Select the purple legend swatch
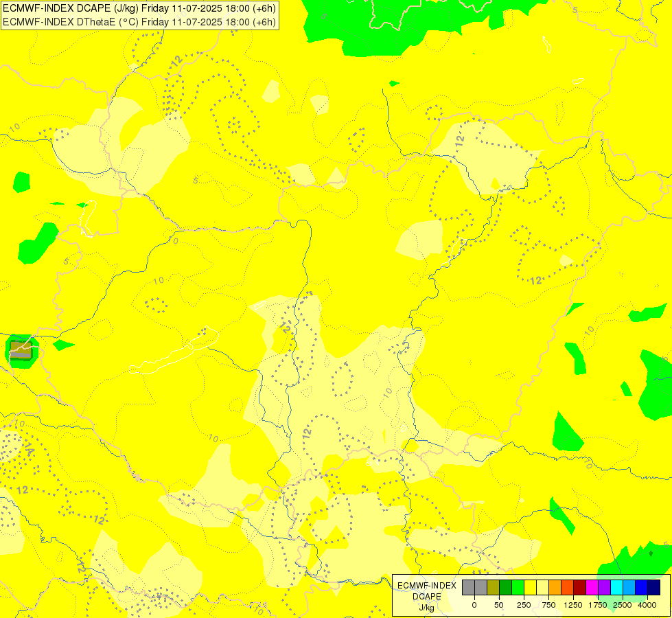 (604, 587)
